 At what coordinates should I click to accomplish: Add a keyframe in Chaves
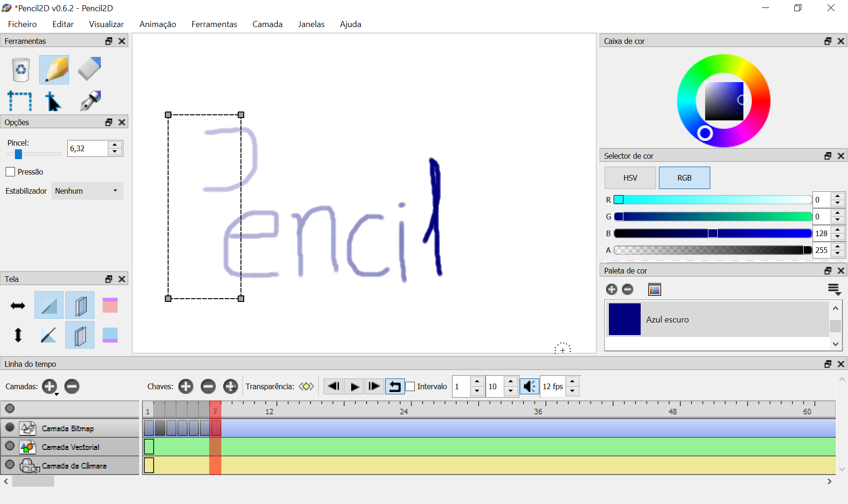[x=186, y=386]
